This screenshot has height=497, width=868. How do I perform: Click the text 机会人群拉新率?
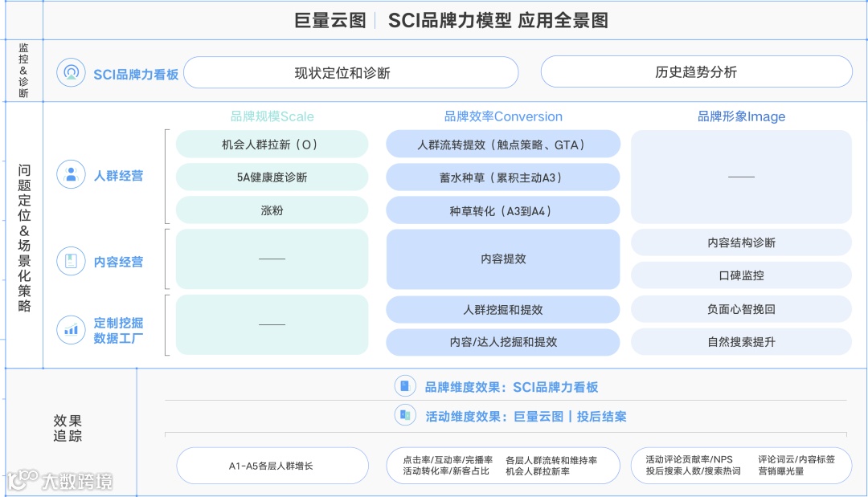coord(538,471)
